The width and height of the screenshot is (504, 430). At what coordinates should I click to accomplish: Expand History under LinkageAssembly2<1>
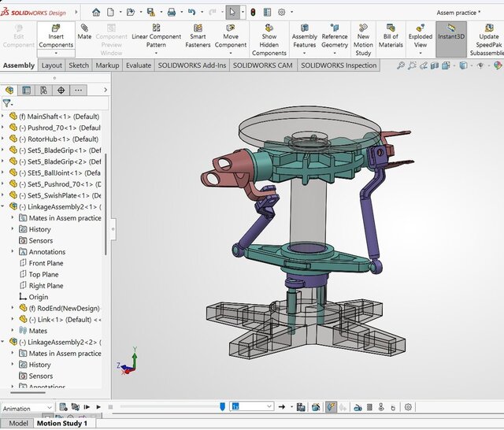click(x=13, y=229)
